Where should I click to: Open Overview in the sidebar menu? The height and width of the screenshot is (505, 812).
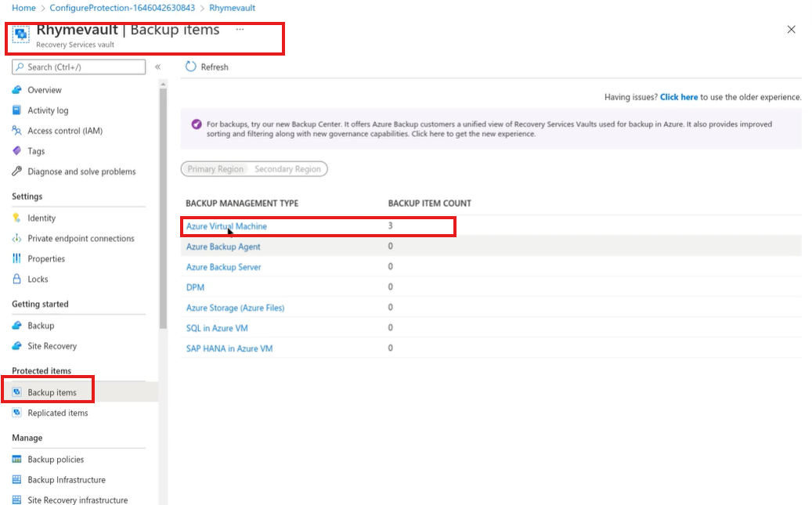tap(45, 89)
